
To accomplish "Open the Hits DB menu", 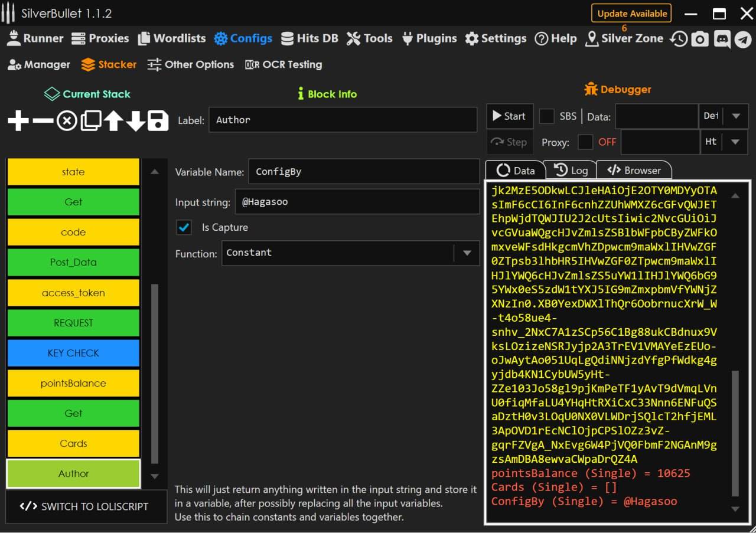I will [309, 38].
